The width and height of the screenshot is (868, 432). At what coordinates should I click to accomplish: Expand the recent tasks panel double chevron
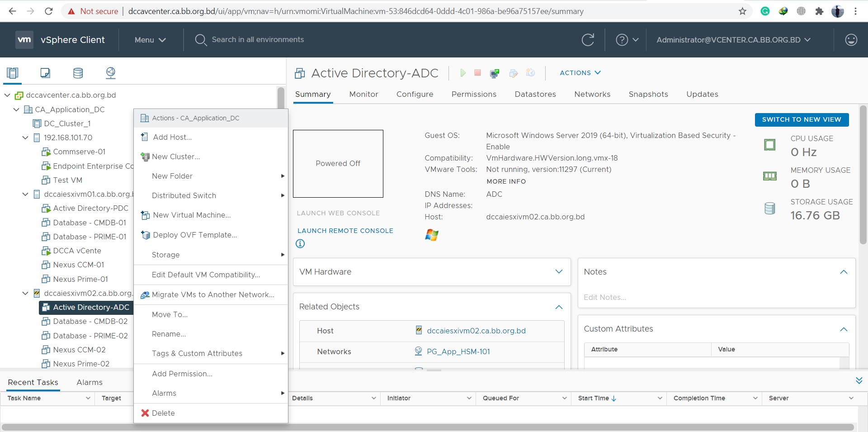click(x=859, y=381)
